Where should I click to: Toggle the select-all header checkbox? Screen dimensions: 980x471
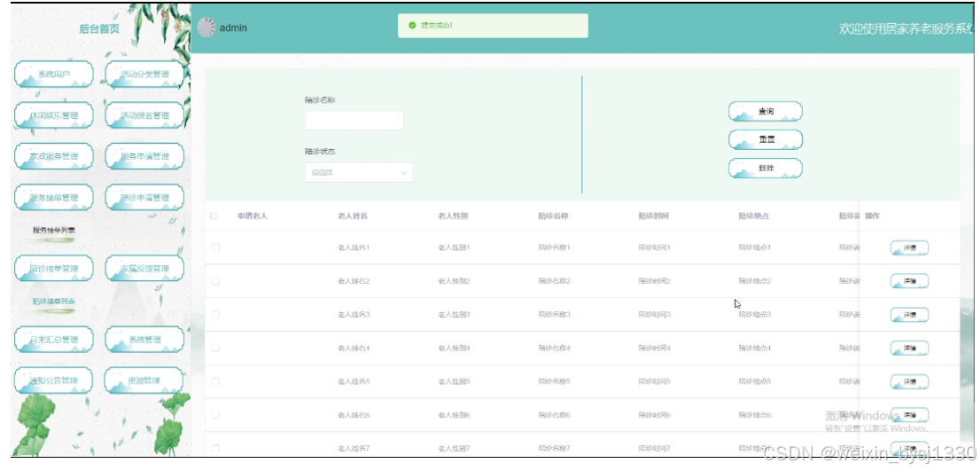(214, 216)
